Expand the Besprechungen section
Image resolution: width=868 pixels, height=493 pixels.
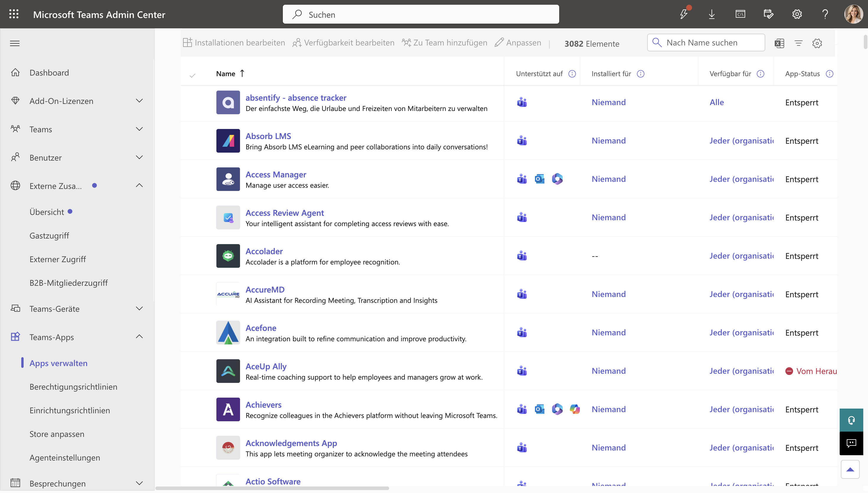click(139, 483)
